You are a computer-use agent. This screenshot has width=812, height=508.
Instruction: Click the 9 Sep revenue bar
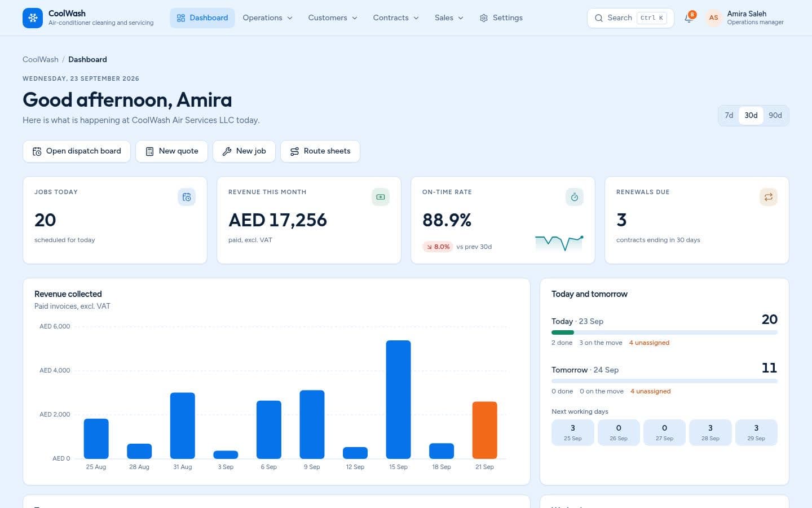coord(312,424)
